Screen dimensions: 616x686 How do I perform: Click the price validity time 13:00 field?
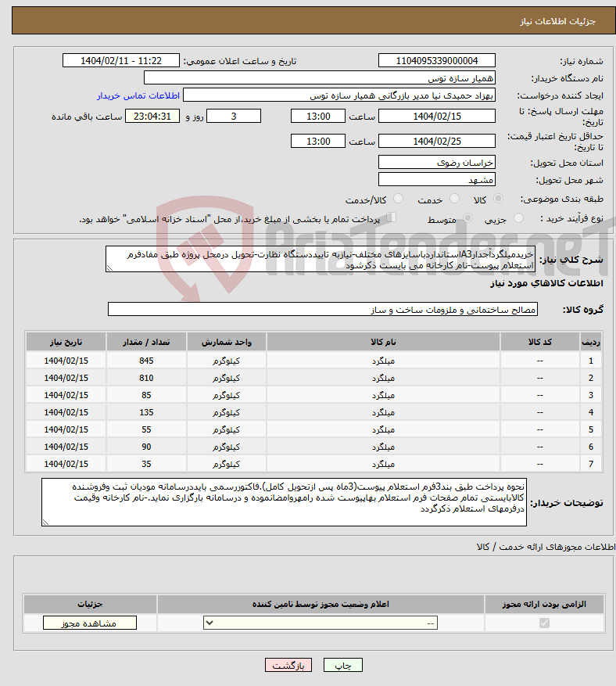318,141
